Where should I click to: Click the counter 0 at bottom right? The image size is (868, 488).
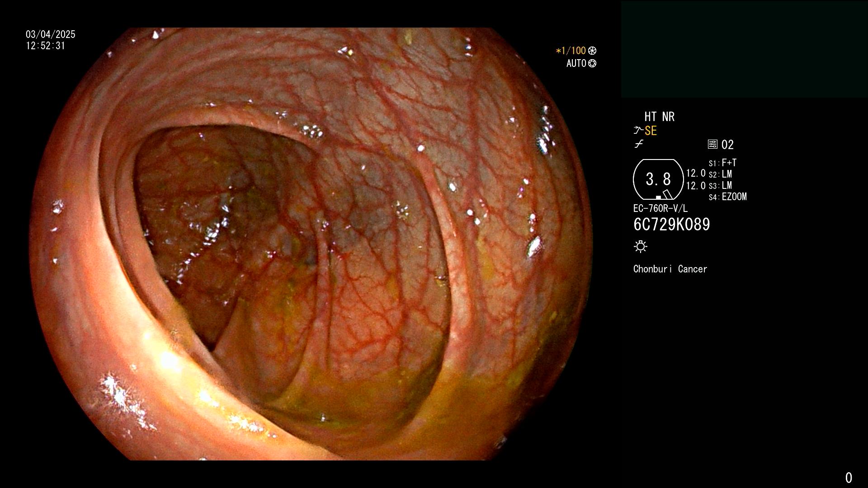click(x=849, y=478)
